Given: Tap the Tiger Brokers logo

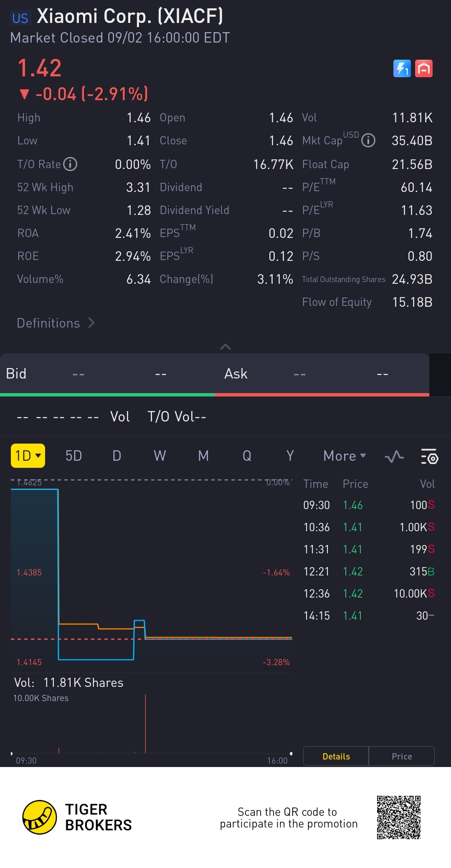Looking at the screenshot, I should click(40, 817).
